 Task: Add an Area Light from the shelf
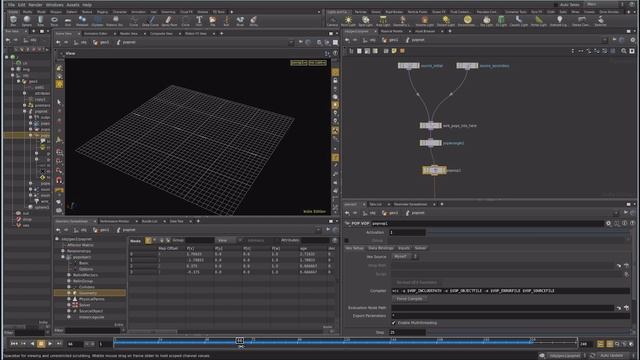pyautogui.click(x=383, y=21)
